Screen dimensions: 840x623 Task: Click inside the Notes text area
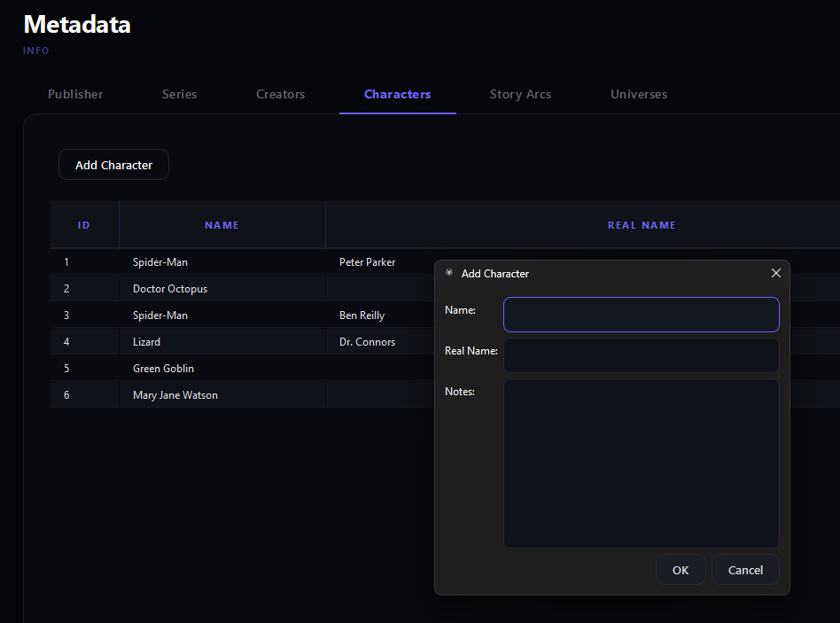(642, 463)
